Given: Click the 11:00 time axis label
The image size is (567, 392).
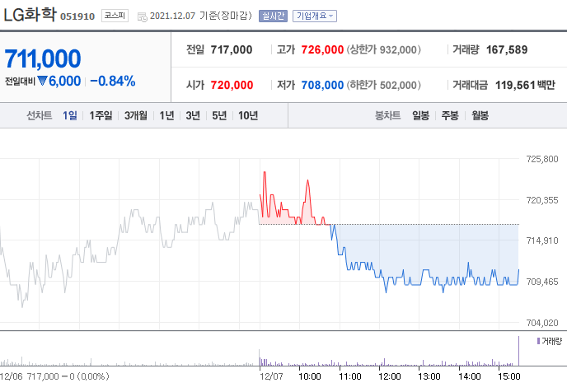Looking at the screenshot, I should 350,376.
